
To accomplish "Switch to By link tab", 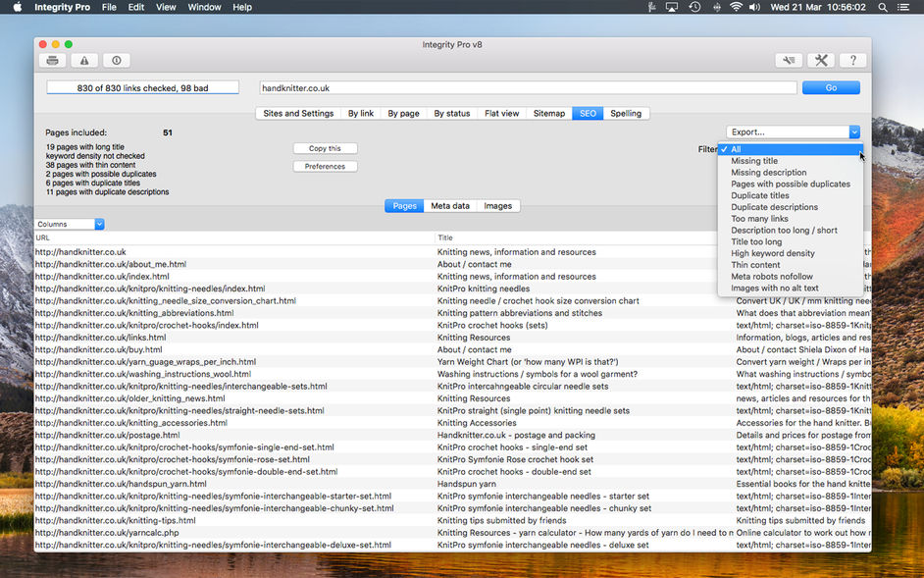I will coord(361,113).
